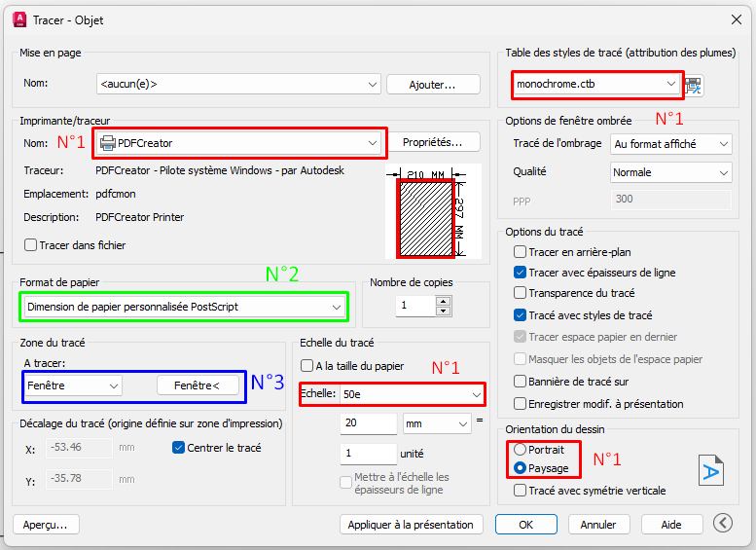Image resolution: width=756 pixels, height=550 pixels.
Task: Click the PPP 300 field
Action: pos(670,200)
